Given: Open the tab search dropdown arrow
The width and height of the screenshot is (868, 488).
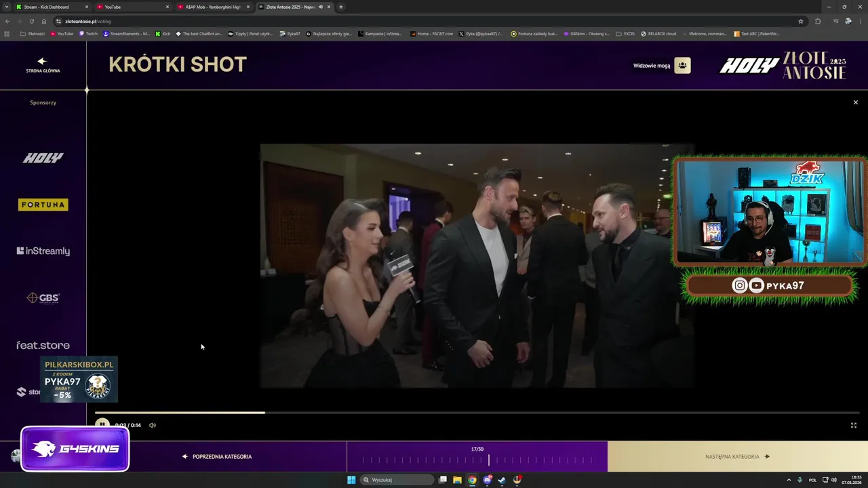Looking at the screenshot, I should [7, 7].
